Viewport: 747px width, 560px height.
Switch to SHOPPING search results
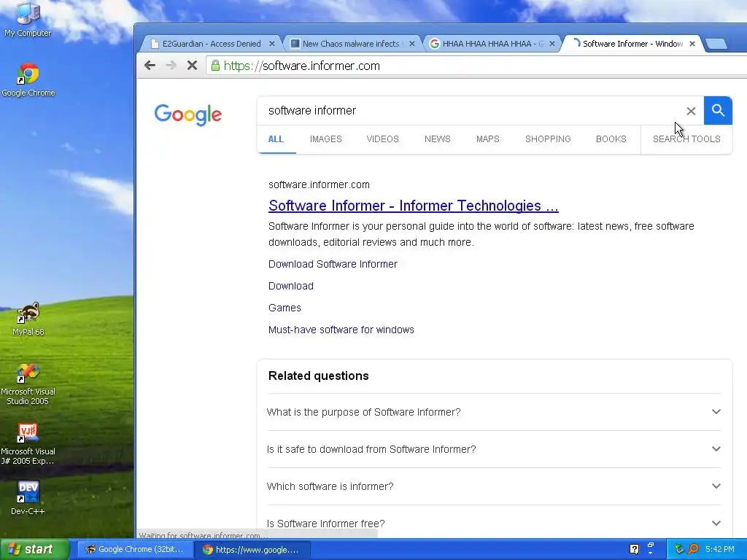click(548, 139)
